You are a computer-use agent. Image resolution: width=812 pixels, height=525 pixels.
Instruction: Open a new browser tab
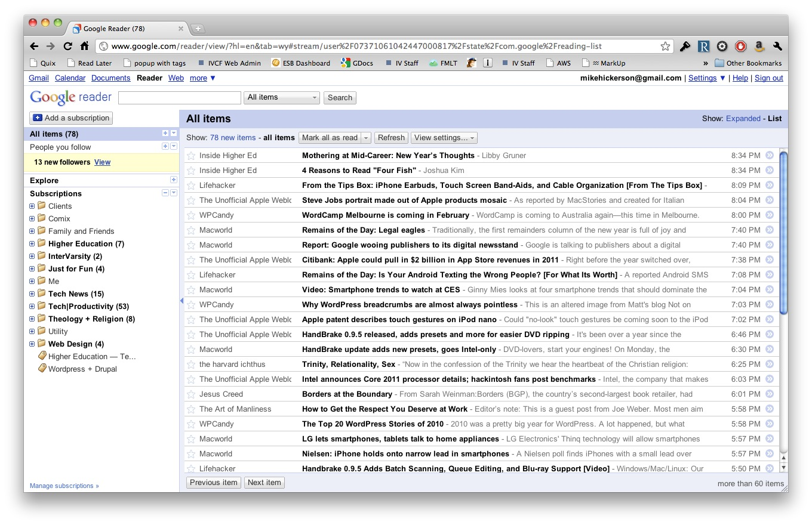[x=198, y=29]
